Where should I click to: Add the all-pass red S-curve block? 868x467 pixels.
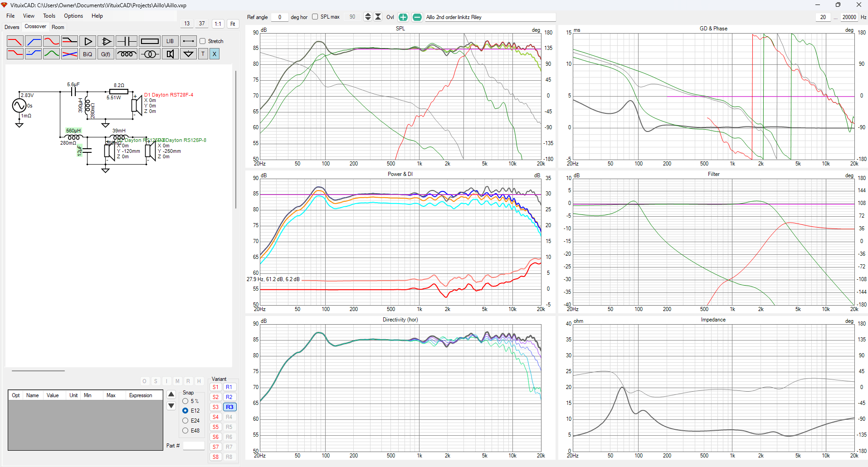click(x=51, y=41)
